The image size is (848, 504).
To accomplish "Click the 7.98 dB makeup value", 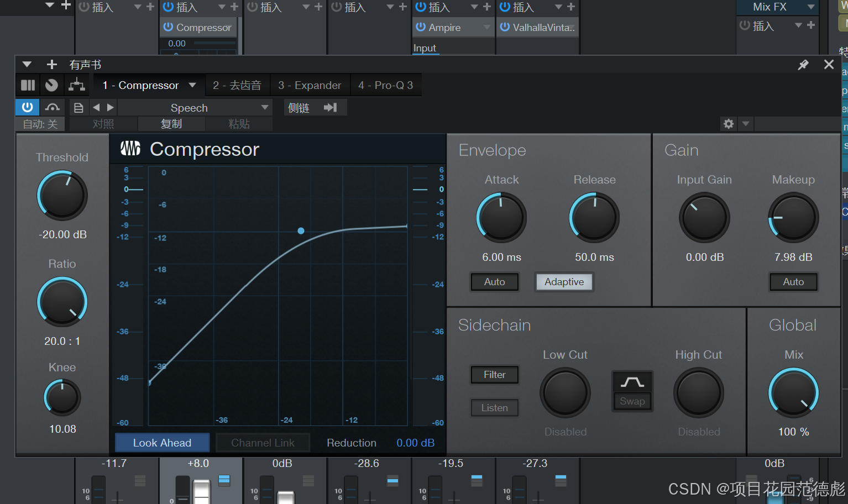I will [x=793, y=257].
